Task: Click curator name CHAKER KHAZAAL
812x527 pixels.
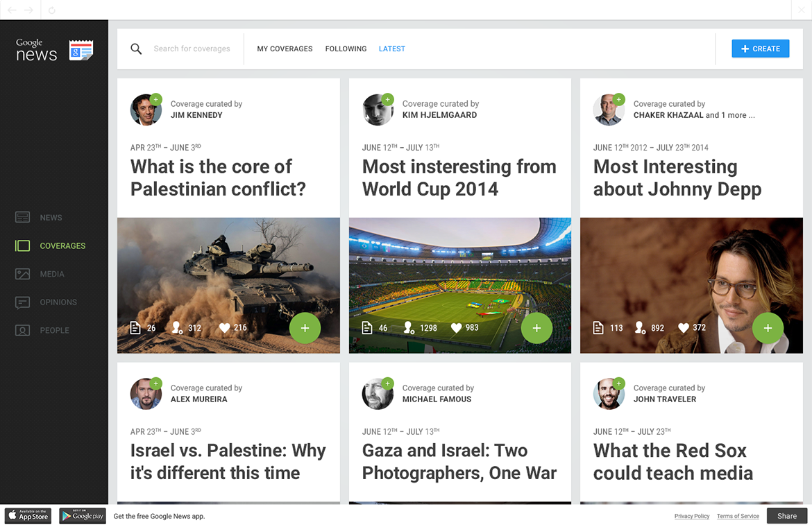Action: [668, 115]
